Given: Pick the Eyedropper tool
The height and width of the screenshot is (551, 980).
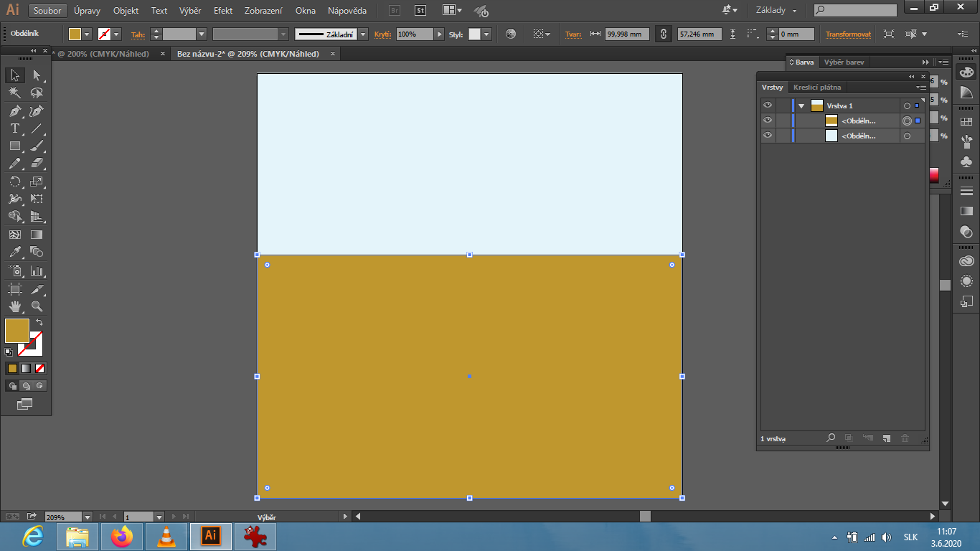Looking at the screenshot, I should pyautogui.click(x=14, y=252).
